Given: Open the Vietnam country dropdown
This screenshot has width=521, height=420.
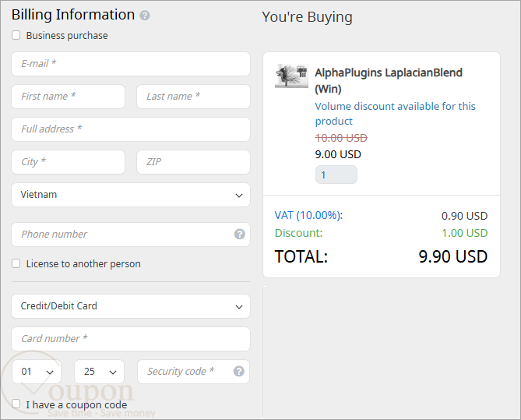Looking at the screenshot, I should [x=131, y=195].
